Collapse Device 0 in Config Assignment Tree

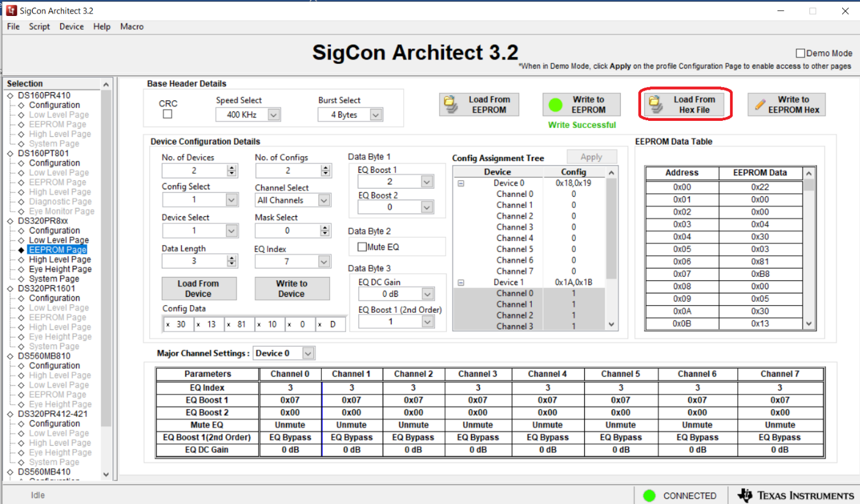point(461,183)
